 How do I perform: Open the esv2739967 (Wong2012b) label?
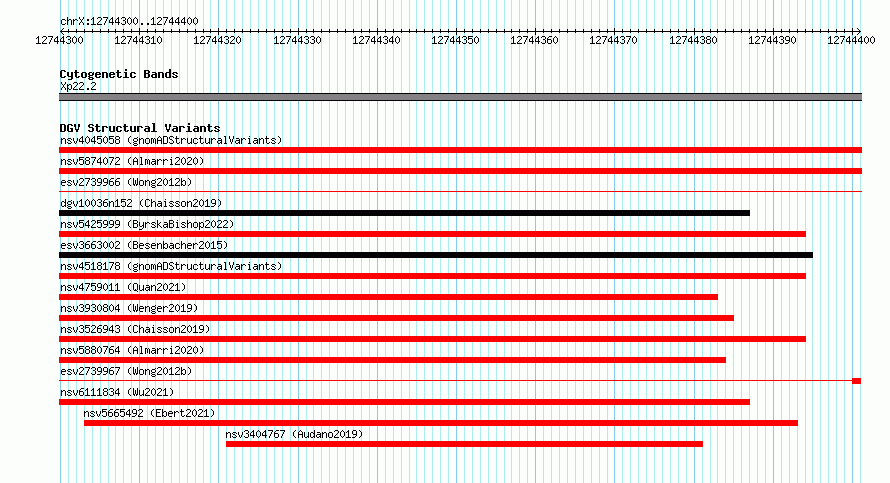coord(126,371)
